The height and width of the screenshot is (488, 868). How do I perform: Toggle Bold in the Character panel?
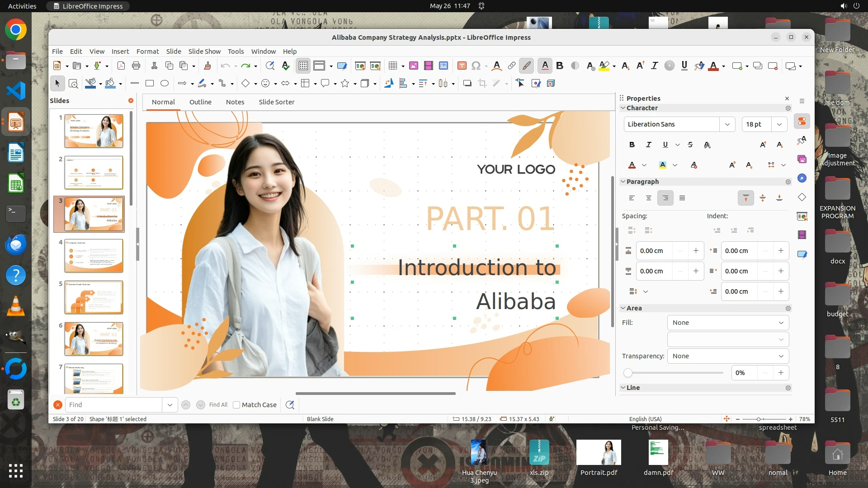click(x=632, y=145)
